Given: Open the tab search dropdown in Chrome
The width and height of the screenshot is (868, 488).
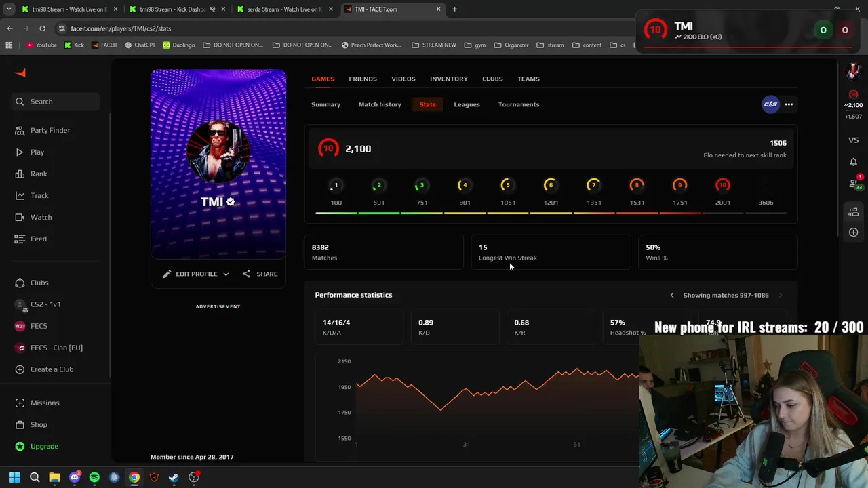Looking at the screenshot, I should click(9, 9).
